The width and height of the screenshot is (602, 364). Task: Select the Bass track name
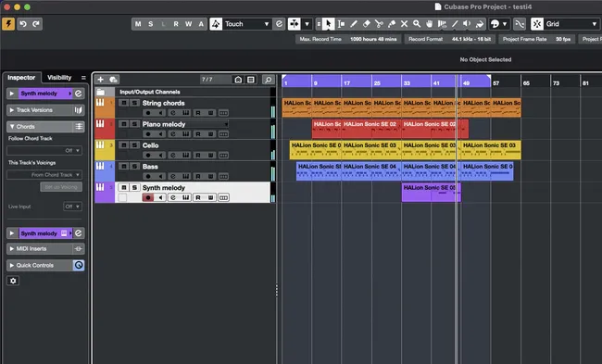150,167
